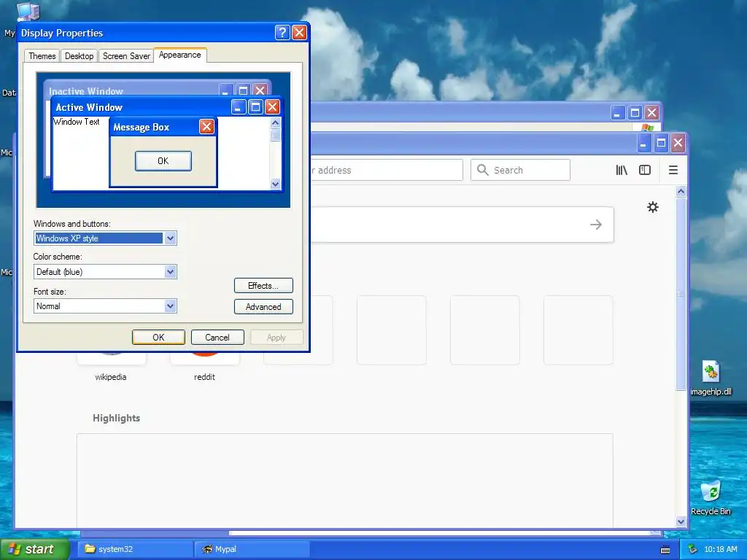Open the Recycle Bin icon

click(711, 498)
